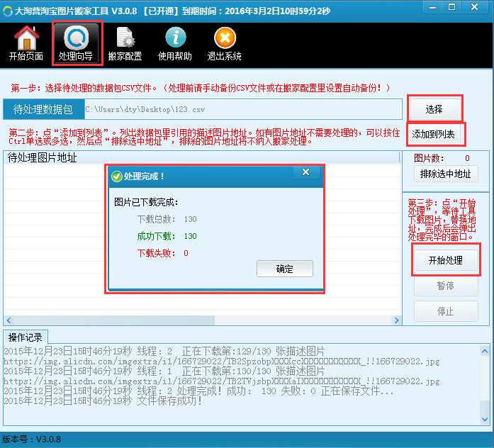This screenshot has width=494, height=448.
Task: Confirm the dialog with 确定 button
Action: point(285,269)
